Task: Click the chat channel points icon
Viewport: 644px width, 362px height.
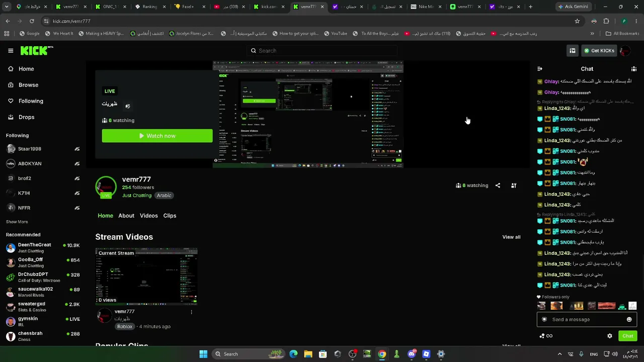Action: click(x=546, y=336)
